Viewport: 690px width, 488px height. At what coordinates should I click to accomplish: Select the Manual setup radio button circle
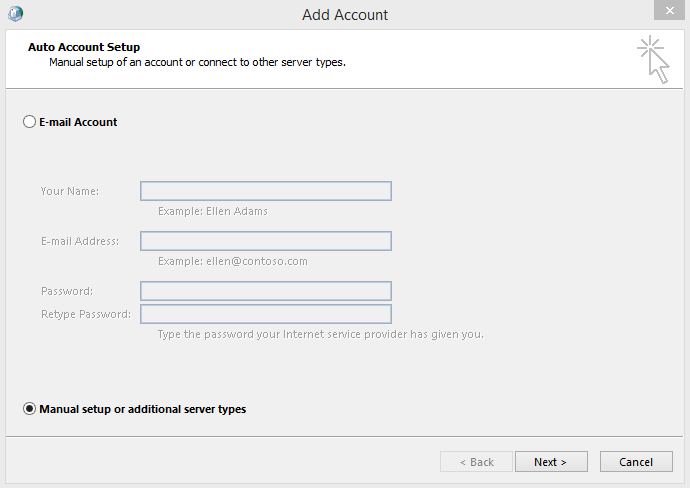pyautogui.click(x=29, y=409)
